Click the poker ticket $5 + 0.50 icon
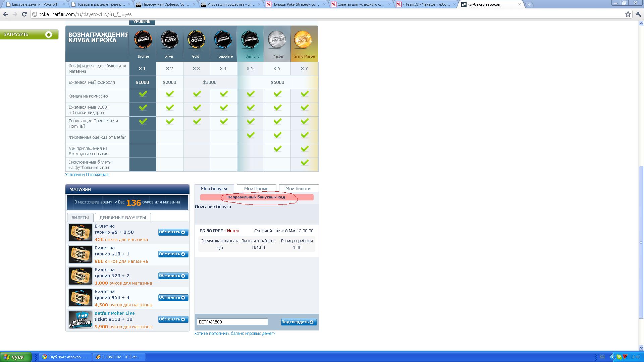 click(x=80, y=232)
